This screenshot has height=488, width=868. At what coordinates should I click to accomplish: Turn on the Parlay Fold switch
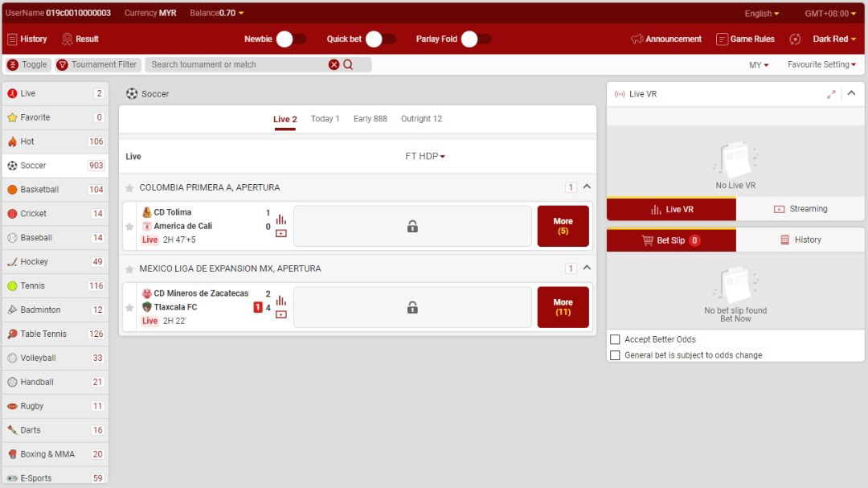coord(475,39)
